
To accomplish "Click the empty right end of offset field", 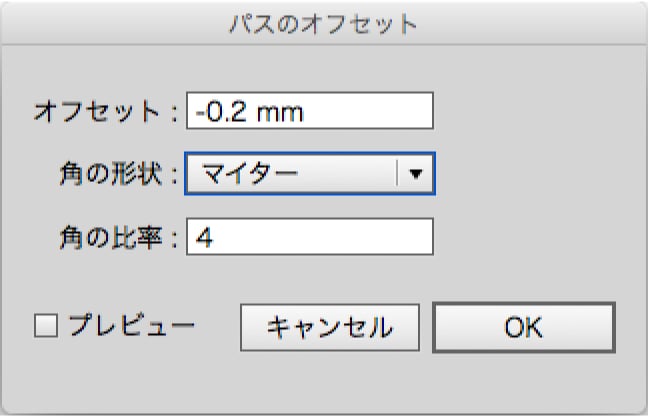I will (x=400, y=111).
